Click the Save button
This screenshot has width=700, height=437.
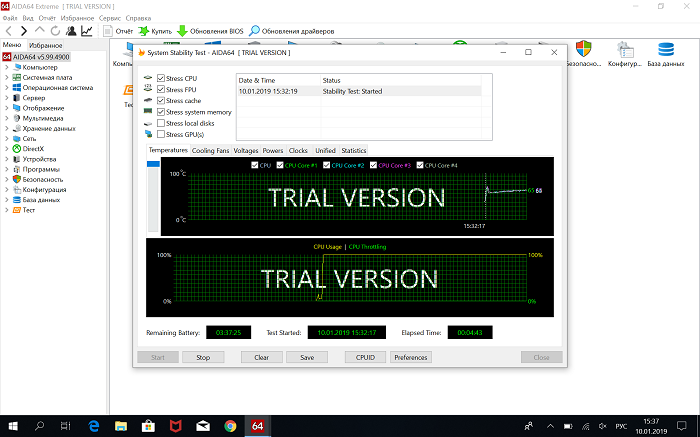(x=307, y=358)
